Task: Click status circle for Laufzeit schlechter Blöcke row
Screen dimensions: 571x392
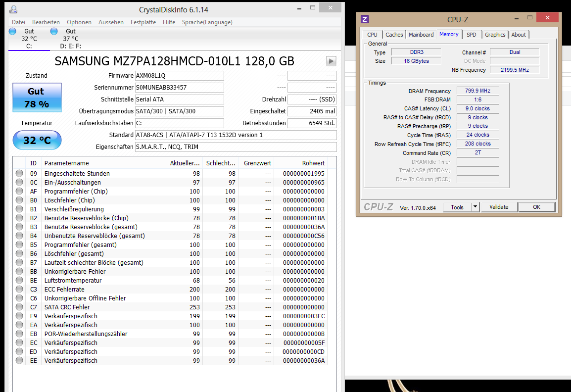Action: 19,262
